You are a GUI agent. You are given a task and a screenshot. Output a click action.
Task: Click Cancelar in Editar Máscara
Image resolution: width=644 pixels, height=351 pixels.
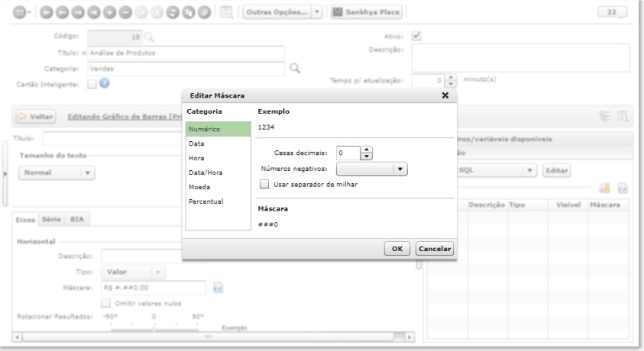coord(435,249)
